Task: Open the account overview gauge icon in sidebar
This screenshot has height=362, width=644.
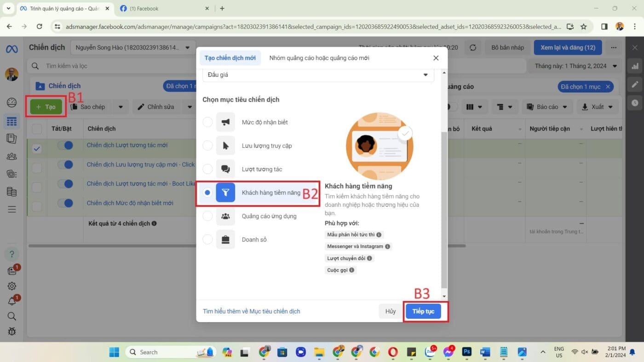Action: (x=12, y=102)
